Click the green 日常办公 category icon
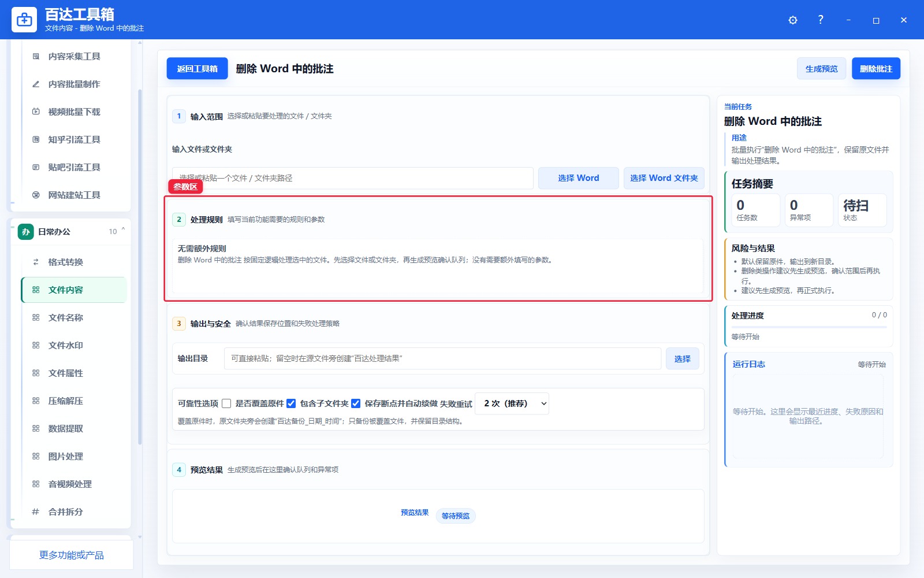This screenshot has height=578, width=924. [25, 232]
